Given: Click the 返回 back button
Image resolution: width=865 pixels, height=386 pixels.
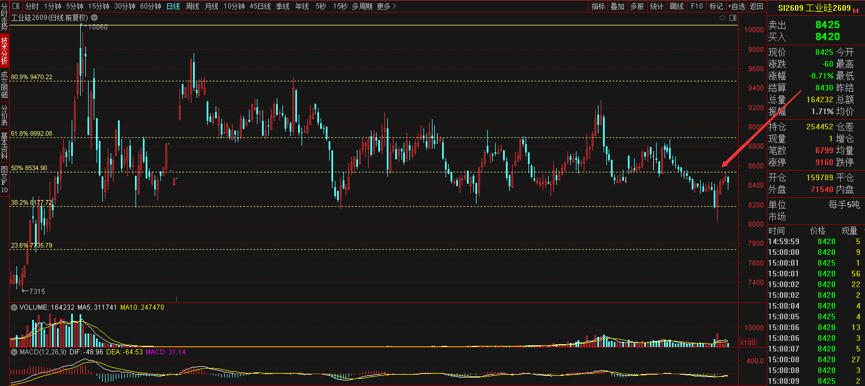Looking at the screenshot, I should [x=757, y=7].
